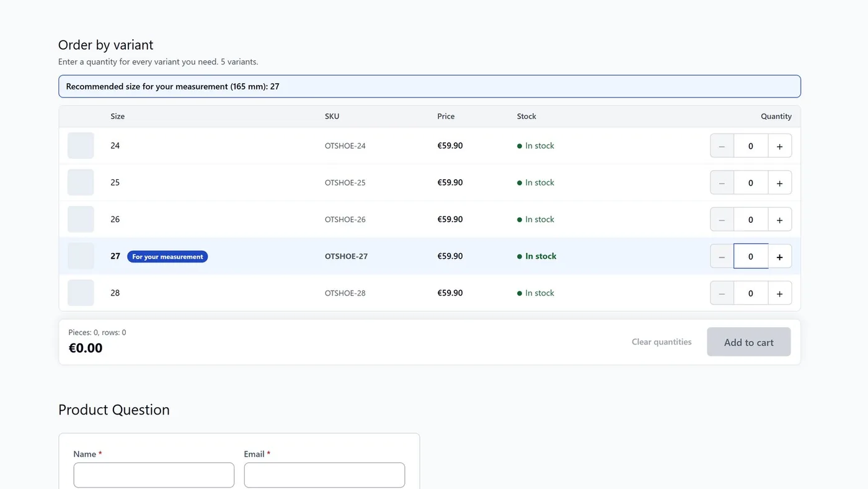The width and height of the screenshot is (868, 489).
Task: Open the size 24 product thumbnail
Action: pos(81,146)
